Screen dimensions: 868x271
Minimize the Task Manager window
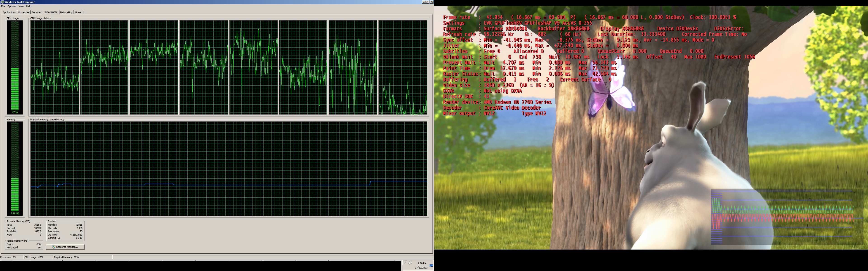424,2
